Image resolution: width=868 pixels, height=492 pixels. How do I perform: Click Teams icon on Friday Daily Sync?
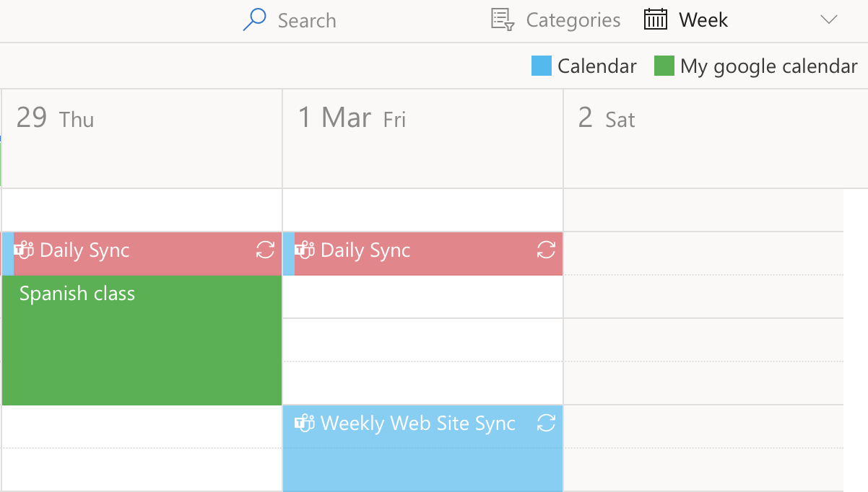(305, 250)
